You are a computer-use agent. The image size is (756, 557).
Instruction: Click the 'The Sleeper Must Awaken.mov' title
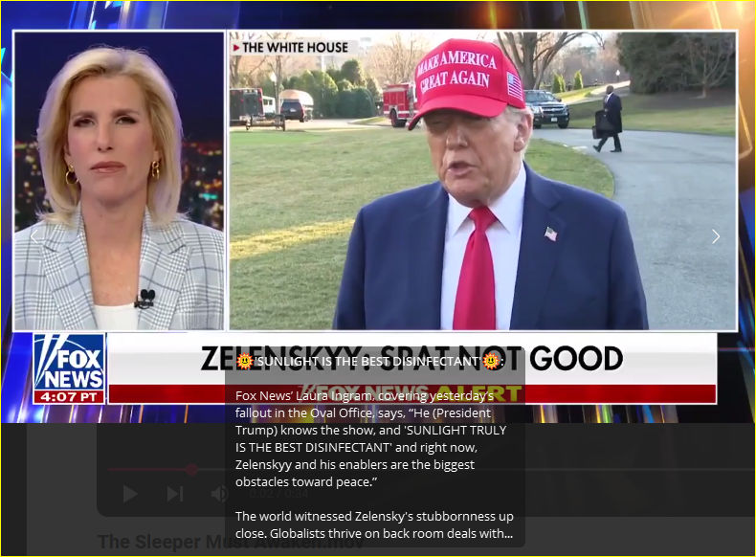[231, 542]
